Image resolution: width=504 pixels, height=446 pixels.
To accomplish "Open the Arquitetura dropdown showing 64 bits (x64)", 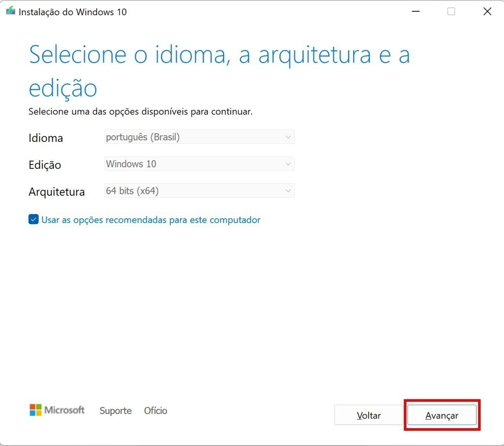I will click(199, 191).
